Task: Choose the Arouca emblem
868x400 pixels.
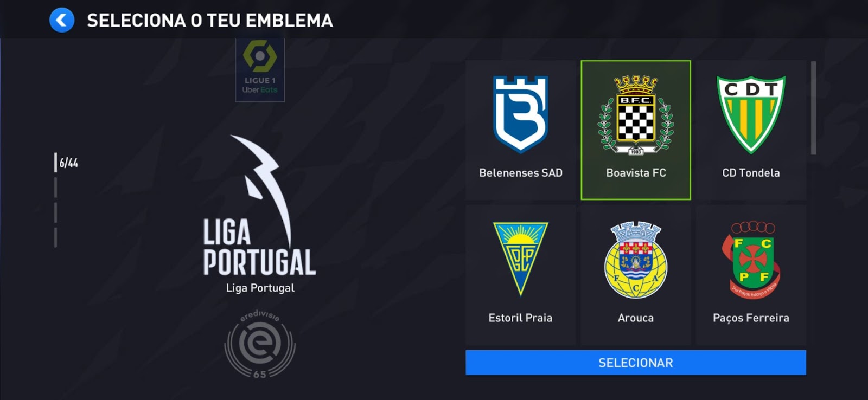Action: (x=636, y=260)
